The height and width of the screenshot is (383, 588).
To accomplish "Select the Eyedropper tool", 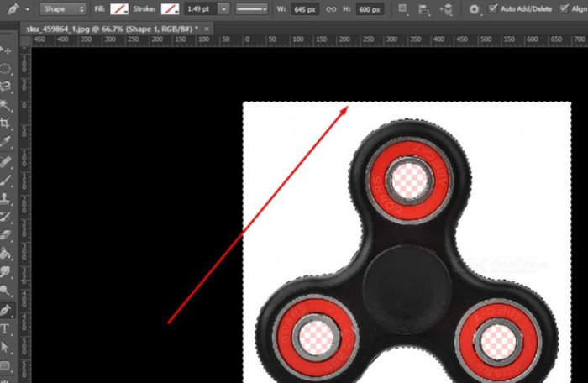I will pyautogui.click(x=6, y=141).
